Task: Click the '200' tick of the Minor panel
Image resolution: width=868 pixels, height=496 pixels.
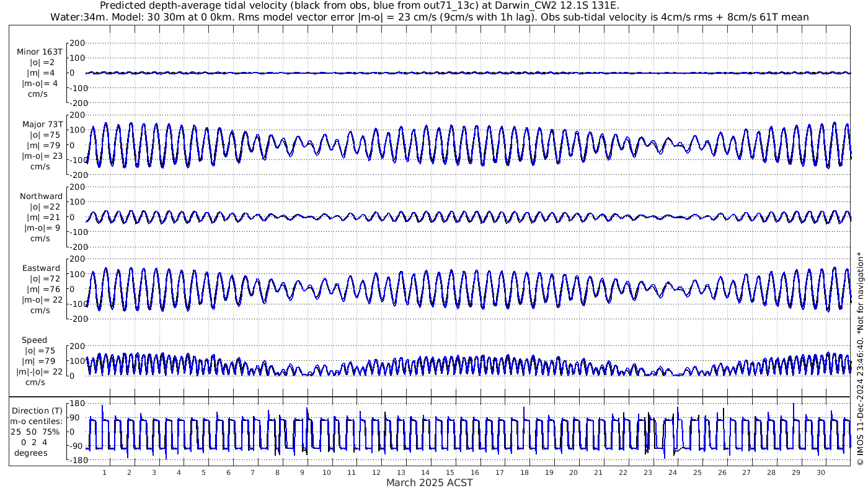Action: click(x=76, y=43)
